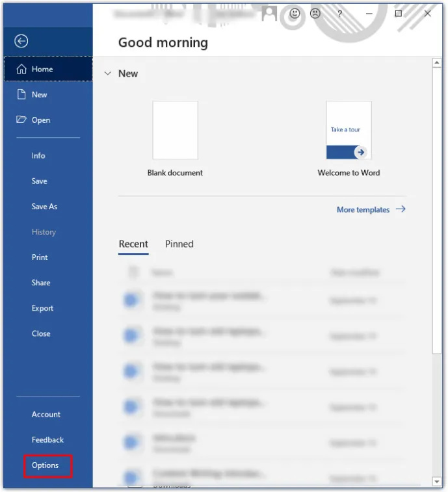
Task: Open Word Options
Action: (48, 465)
